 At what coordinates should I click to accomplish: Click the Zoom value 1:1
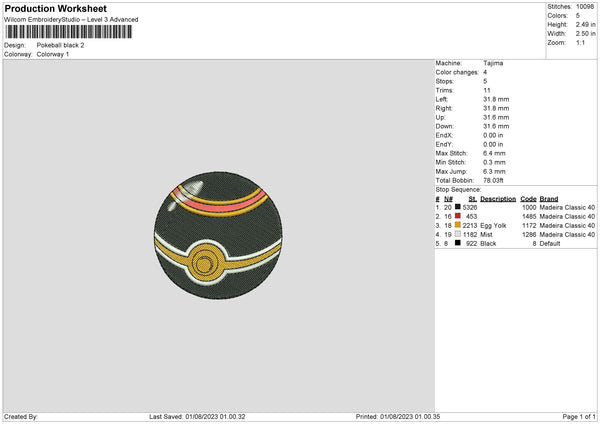pos(580,42)
